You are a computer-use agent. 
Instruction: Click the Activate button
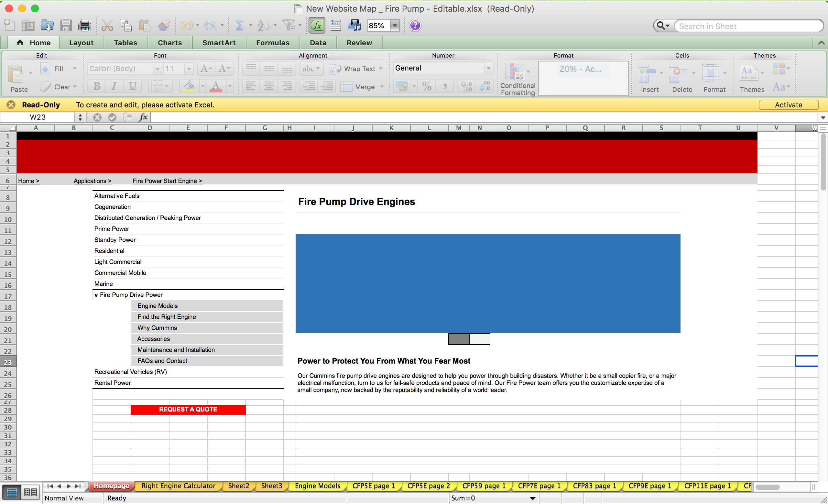click(788, 105)
